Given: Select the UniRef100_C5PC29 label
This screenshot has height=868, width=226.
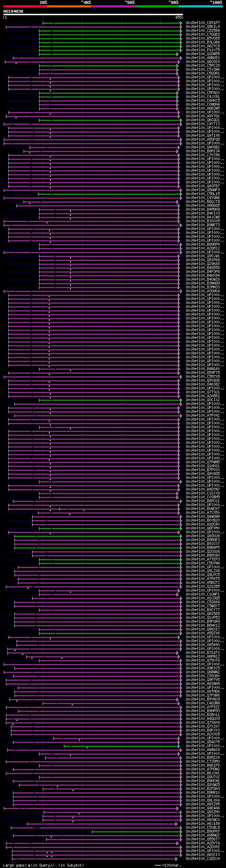Looking at the screenshot, I should point(203,65).
